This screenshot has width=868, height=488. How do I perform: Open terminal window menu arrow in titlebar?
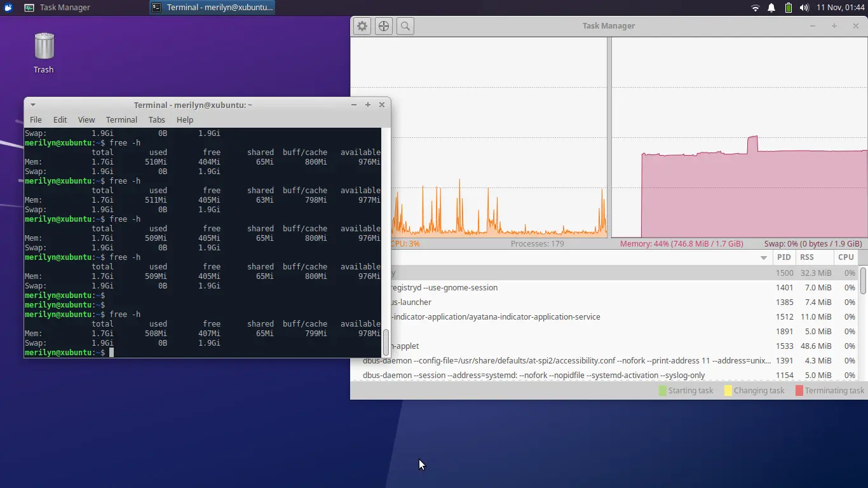click(x=33, y=105)
